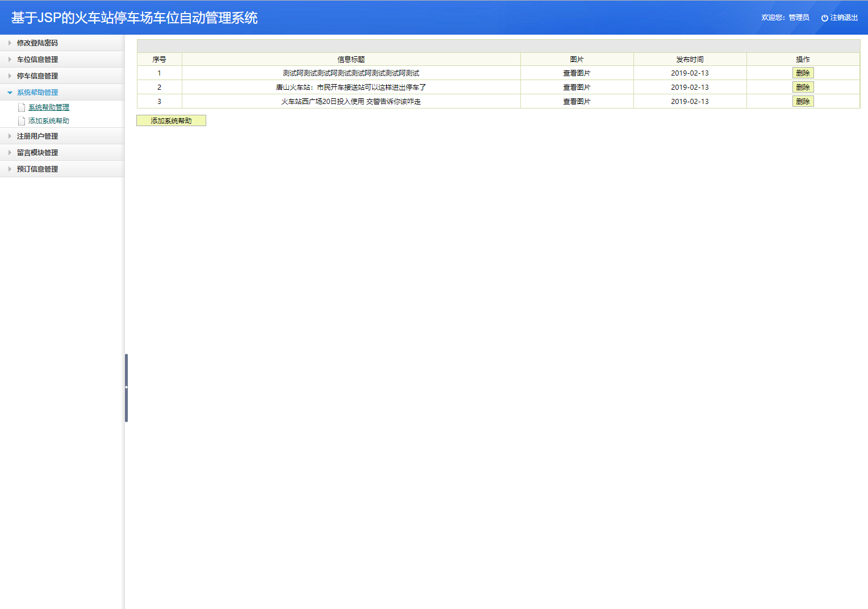Open the 停车信息管理 menu item
This screenshot has height=609, width=868.
37,76
